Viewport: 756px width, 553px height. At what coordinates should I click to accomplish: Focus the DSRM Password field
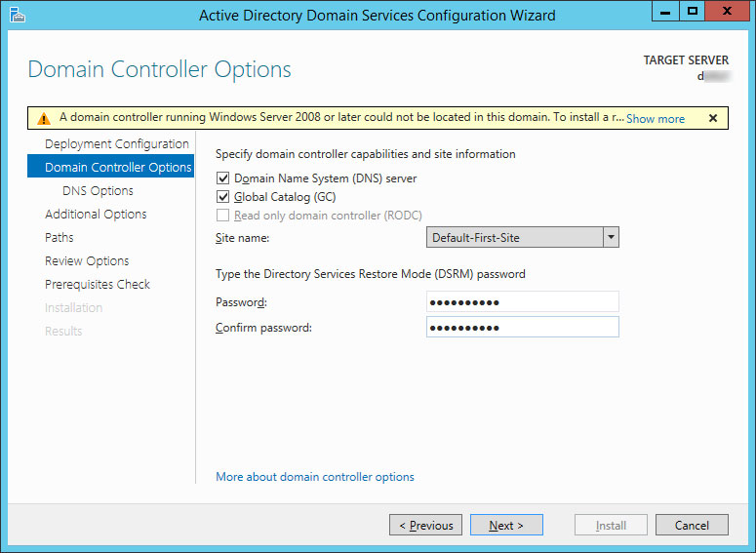pos(523,301)
